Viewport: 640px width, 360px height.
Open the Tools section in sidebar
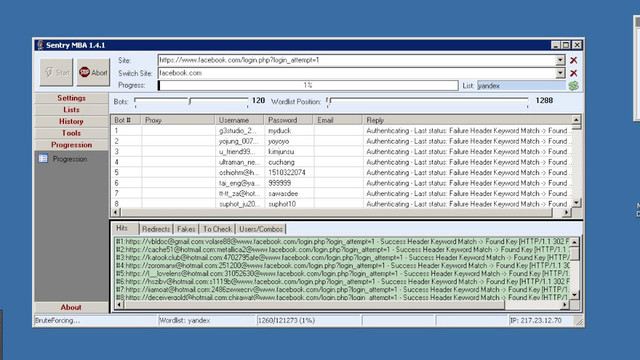[71, 133]
